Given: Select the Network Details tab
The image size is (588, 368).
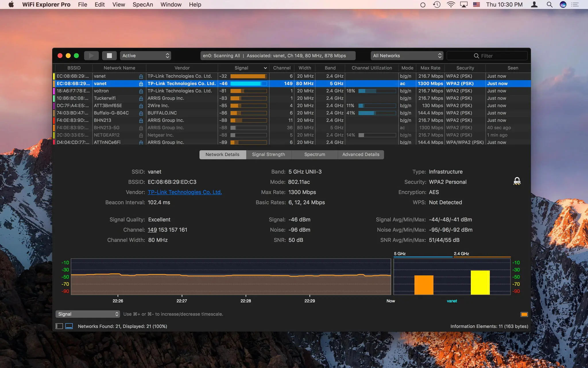Looking at the screenshot, I should click(222, 154).
